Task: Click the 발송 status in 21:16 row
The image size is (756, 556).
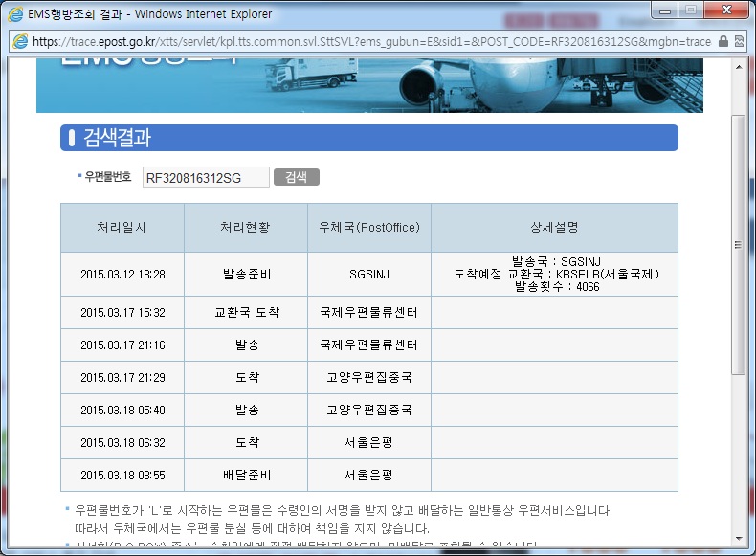Action: click(x=246, y=345)
